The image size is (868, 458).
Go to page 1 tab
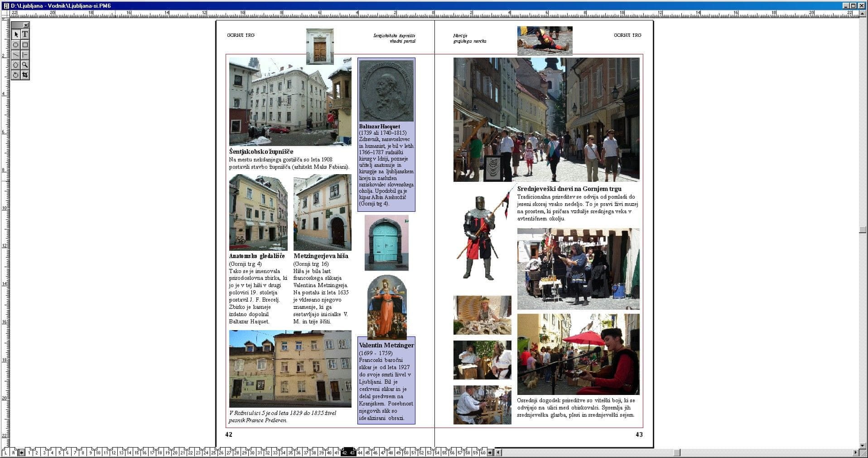tap(29, 453)
